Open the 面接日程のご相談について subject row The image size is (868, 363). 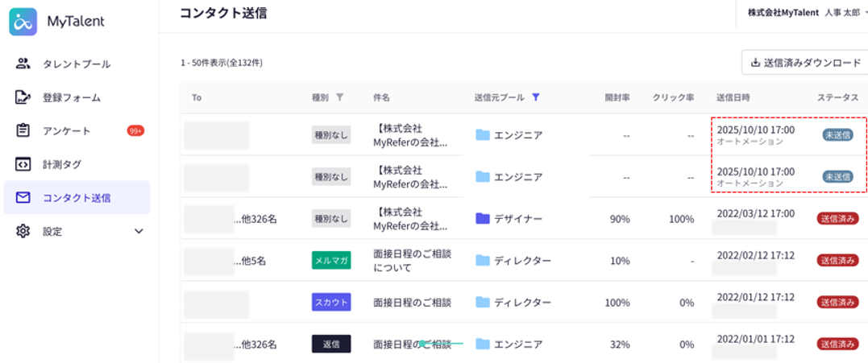[x=412, y=260]
